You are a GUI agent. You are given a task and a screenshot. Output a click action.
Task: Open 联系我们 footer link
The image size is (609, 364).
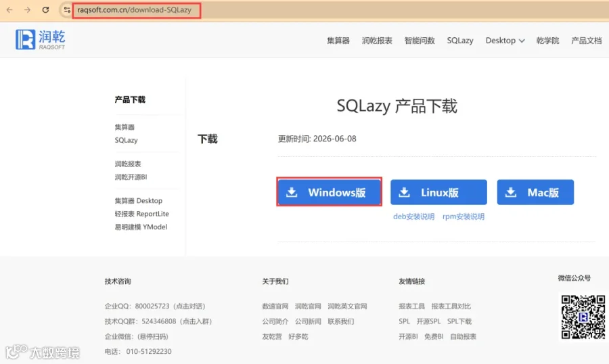pyautogui.click(x=340, y=321)
